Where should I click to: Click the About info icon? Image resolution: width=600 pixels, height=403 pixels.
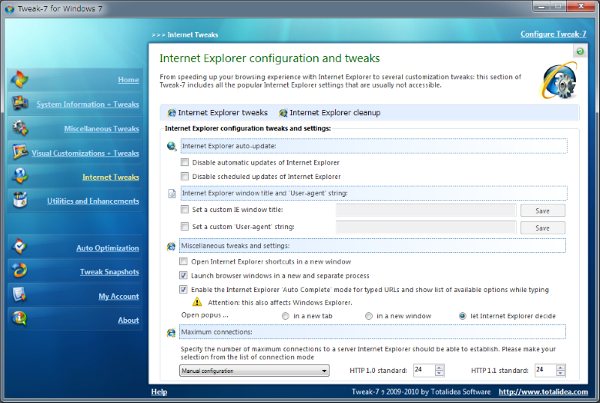click(x=20, y=319)
